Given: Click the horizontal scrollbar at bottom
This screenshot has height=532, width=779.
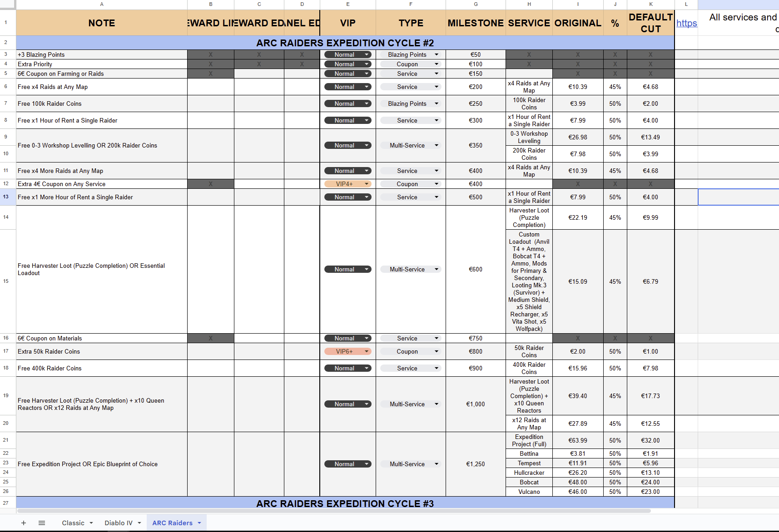Looking at the screenshot, I should pos(334,511).
